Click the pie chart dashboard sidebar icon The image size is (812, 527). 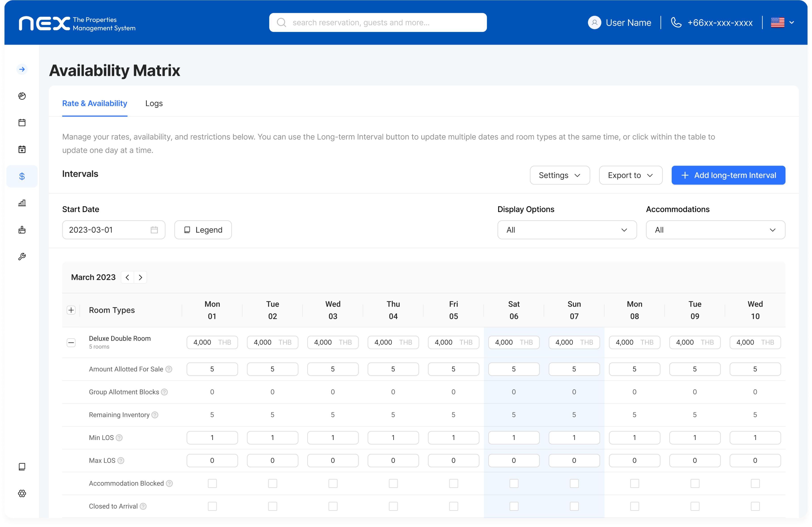tap(22, 96)
